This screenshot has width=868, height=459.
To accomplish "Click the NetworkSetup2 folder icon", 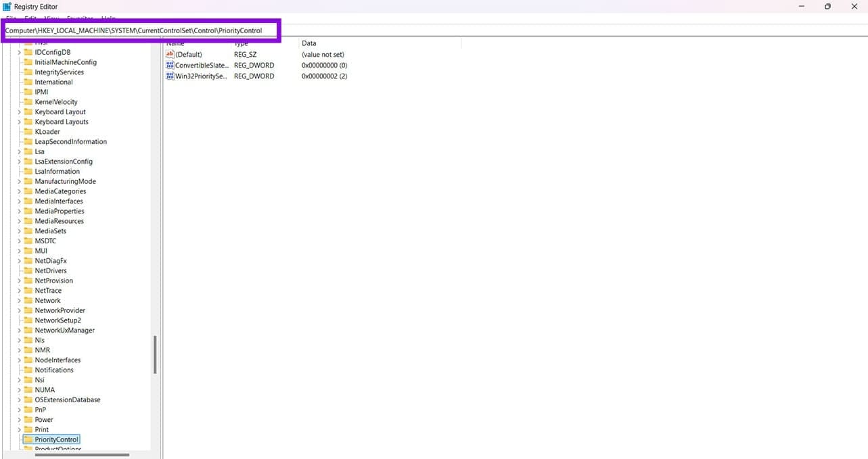I will 28,320.
